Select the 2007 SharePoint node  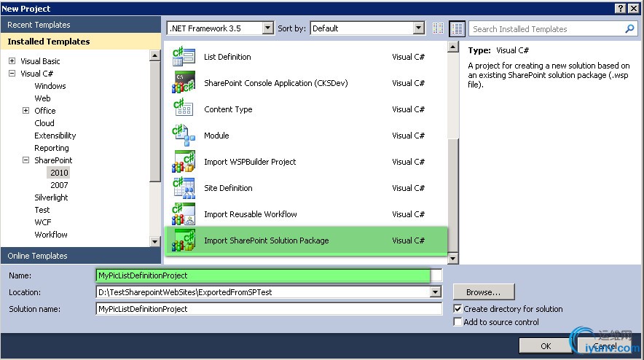pyautogui.click(x=59, y=185)
